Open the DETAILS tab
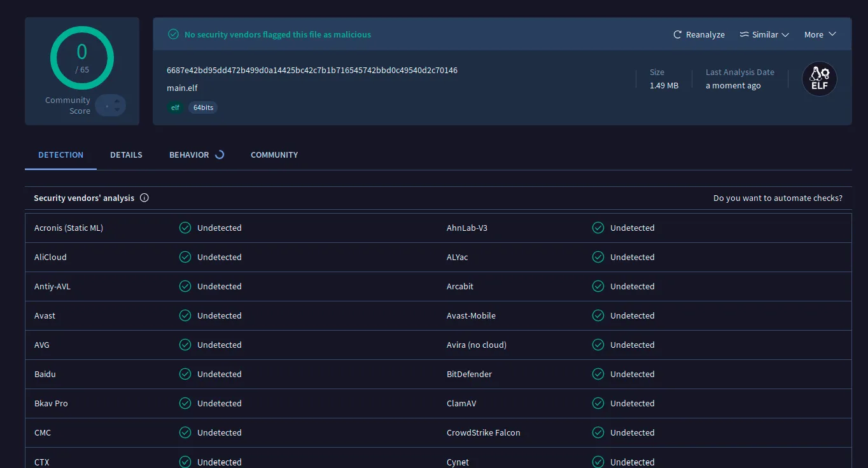 (126, 155)
